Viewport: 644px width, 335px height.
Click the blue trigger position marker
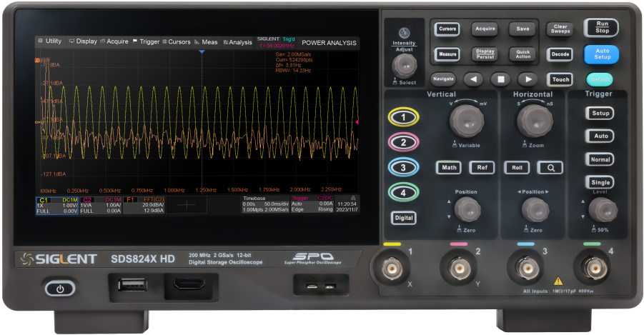click(x=202, y=51)
